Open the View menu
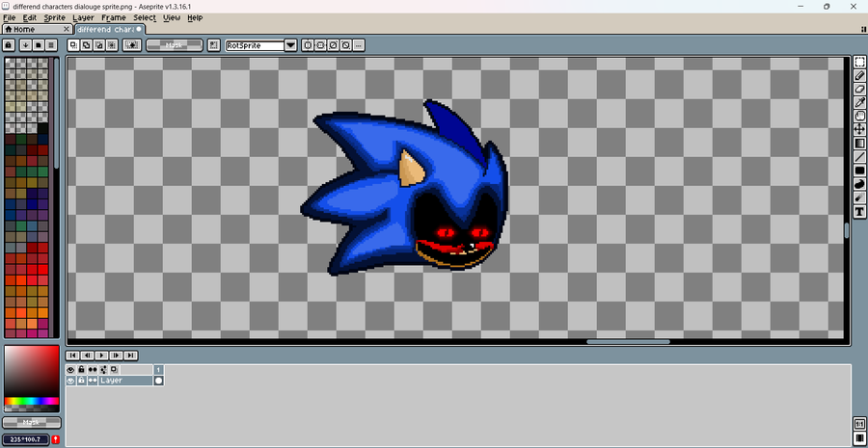The image size is (868, 448). (x=172, y=17)
